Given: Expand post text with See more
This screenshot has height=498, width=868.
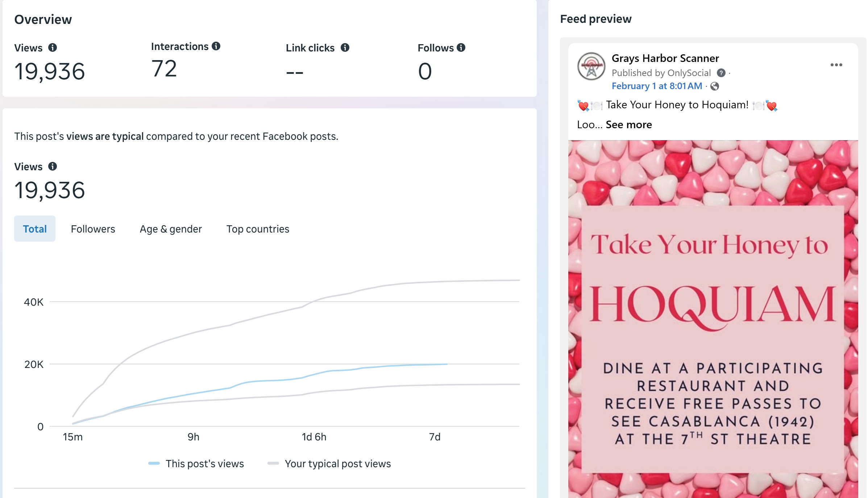Looking at the screenshot, I should click(629, 125).
